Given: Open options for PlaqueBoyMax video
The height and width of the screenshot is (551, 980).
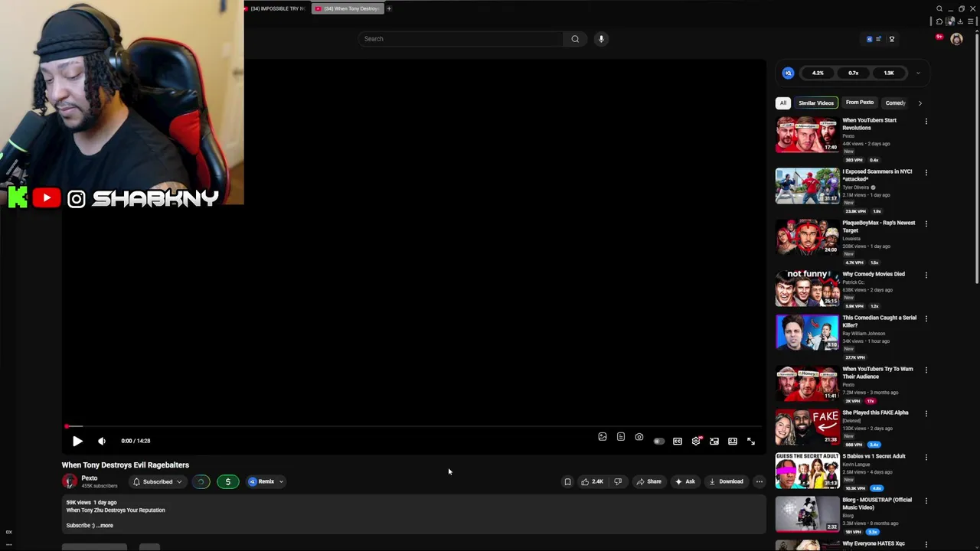Looking at the screenshot, I should 926,224.
